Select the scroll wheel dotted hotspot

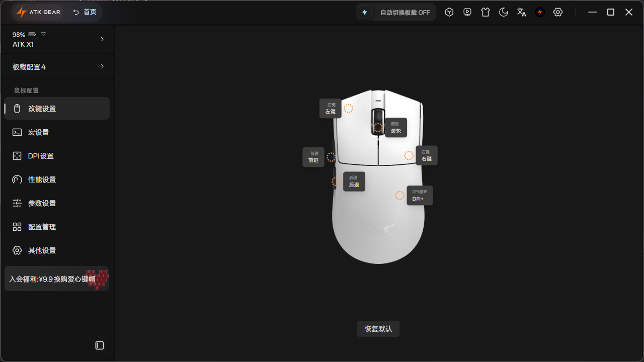378,128
